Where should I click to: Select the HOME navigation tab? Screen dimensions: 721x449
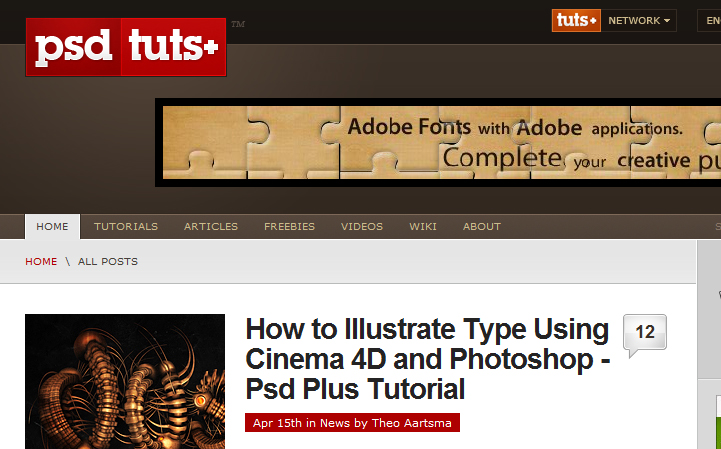[52, 227]
